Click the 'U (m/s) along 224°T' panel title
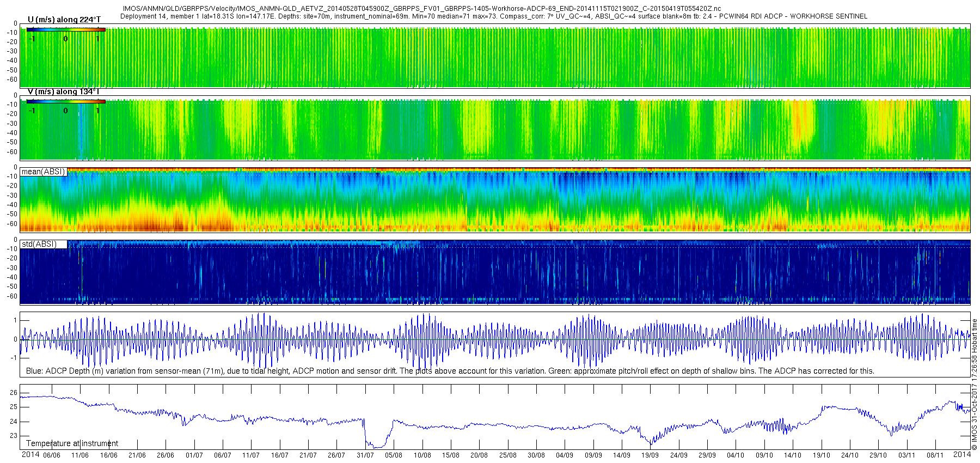The height and width of the screenshot is (463, 980). pos(64,20)
